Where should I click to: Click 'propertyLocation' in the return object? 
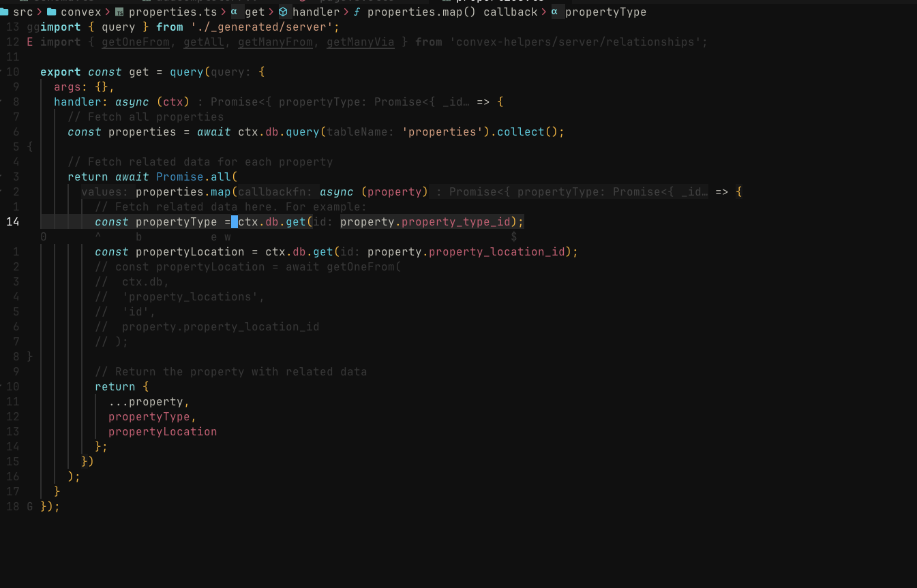[x=163, y=432]
